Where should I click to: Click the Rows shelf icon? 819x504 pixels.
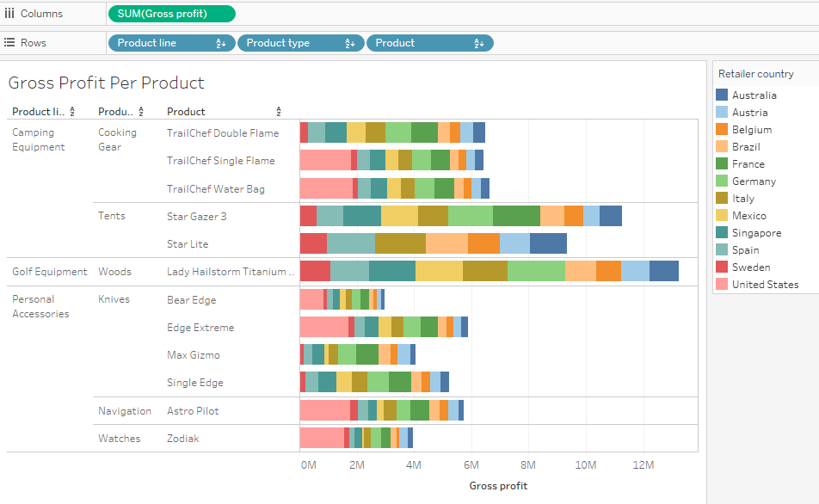[9, 42]
